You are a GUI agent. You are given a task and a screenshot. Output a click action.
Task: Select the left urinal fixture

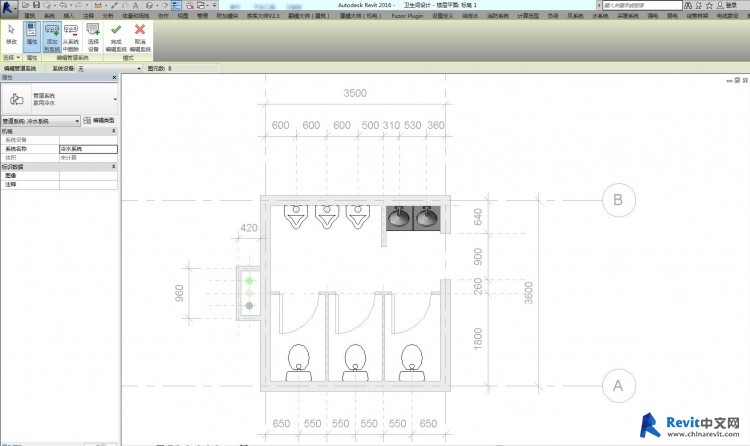click(x=296, y=217)
